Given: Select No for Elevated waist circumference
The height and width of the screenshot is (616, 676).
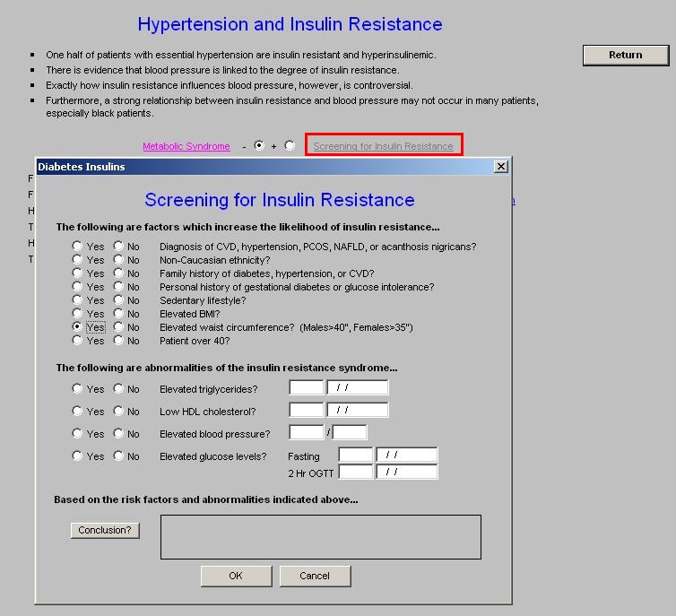Looking at the screenshot, I should (x=118, y=326).
